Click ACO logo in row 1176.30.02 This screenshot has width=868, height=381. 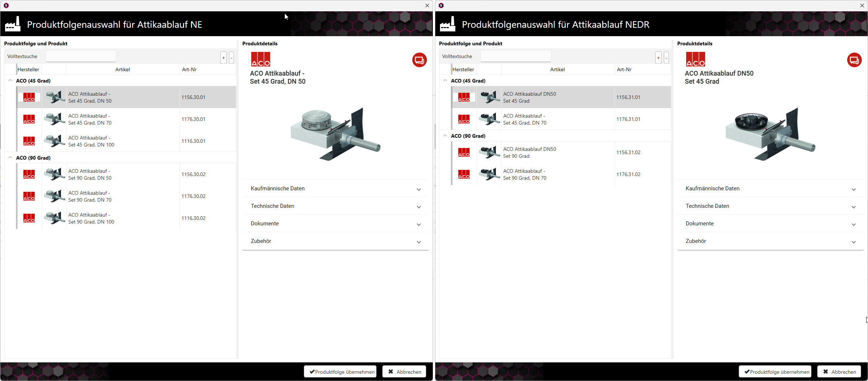29,196
